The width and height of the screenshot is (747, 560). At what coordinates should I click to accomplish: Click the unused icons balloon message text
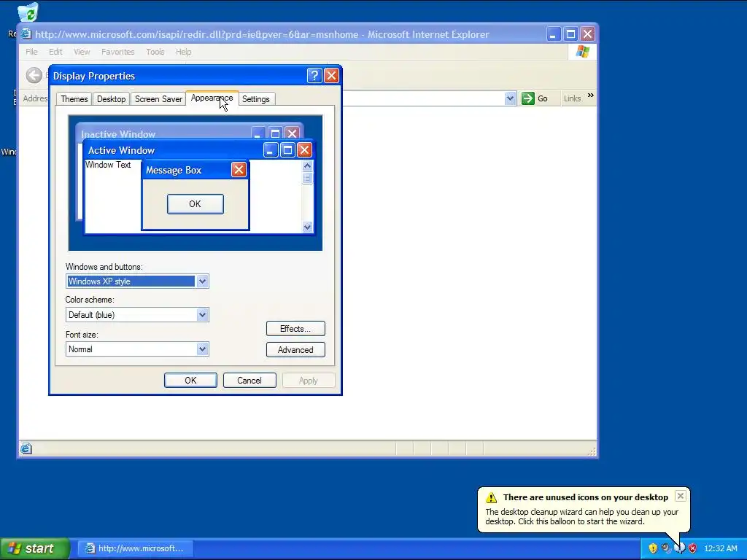[x=581, y=517]
